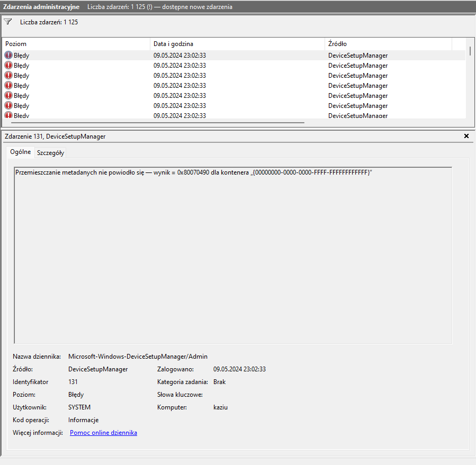Click the Kategoria zadania value Brak
Image resolution: width=476 pixels, height=465 pixels.
[x=220, y=381]
